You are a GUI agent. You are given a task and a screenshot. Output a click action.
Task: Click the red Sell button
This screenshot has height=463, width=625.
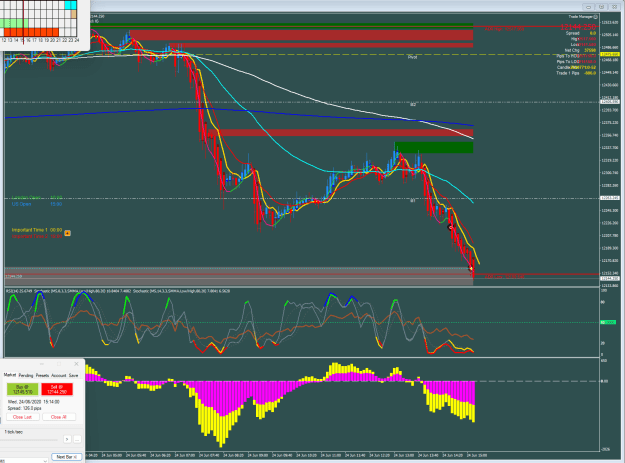point(57,389)
